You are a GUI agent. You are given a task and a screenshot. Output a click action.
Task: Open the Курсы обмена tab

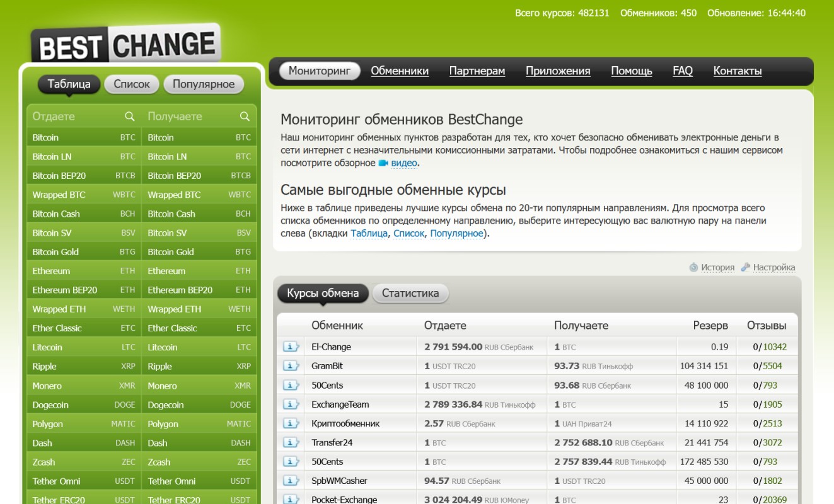pyautogui.click(x=323, y=293)
